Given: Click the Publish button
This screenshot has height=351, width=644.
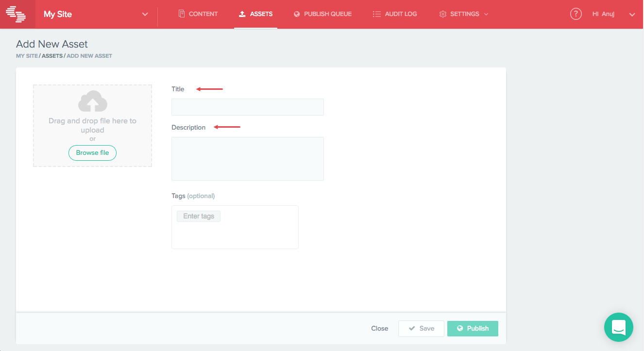Looking at the screenshot, I should (473, 329).
